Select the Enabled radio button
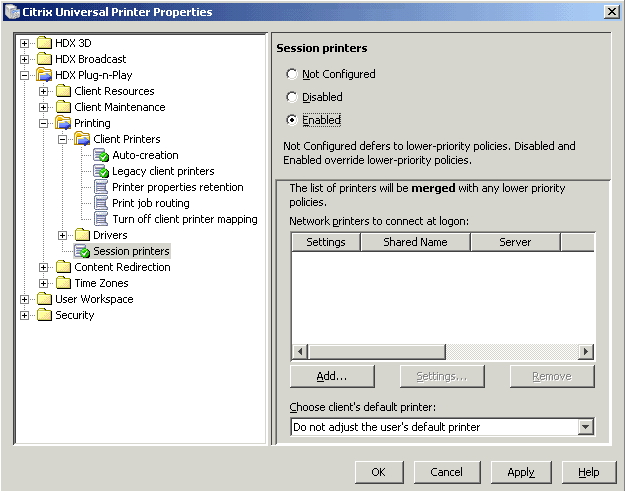The width and height of the screenshot is (625, 491). [x=292, y=120]
